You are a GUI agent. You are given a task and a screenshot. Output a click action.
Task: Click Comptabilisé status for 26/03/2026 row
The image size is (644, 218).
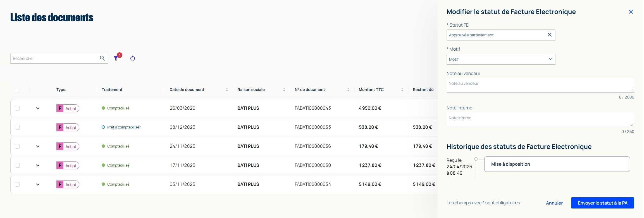pos(116,108)
